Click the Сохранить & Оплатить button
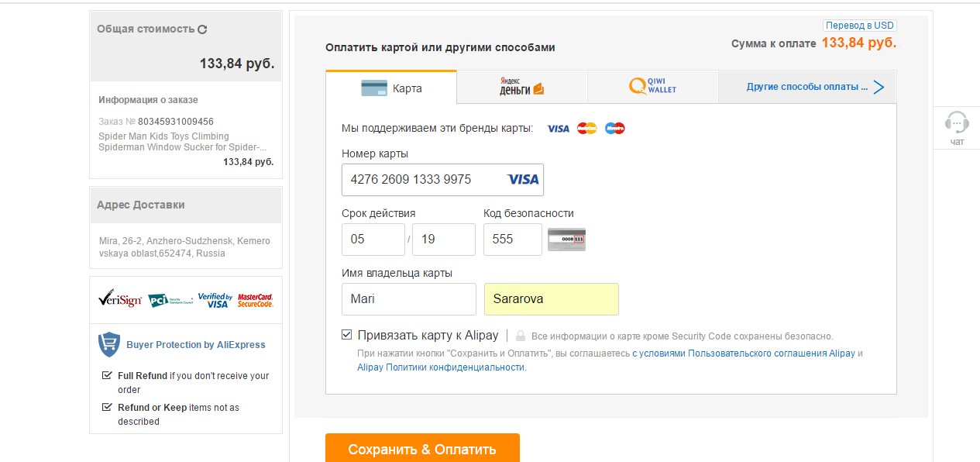 tap(422, 448)
